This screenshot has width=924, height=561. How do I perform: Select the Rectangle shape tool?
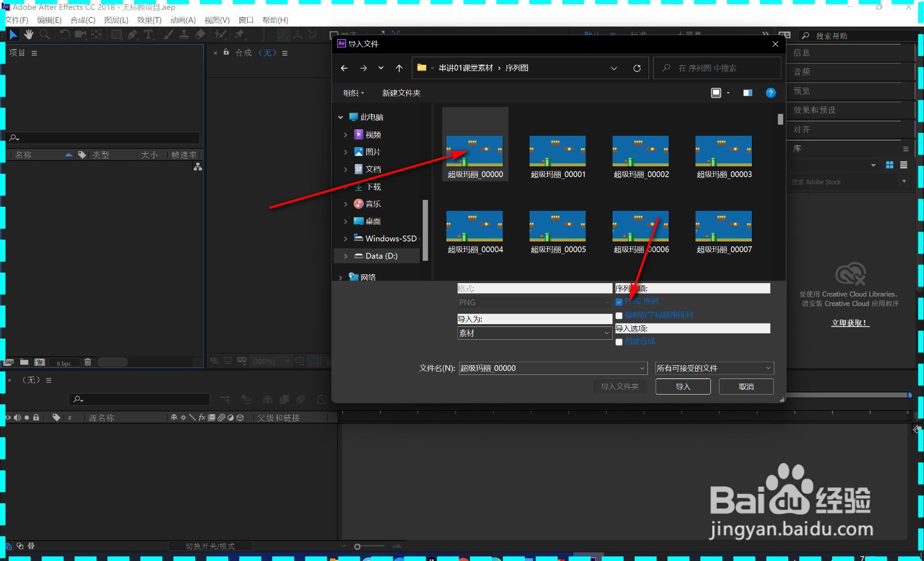pos(117,35)
